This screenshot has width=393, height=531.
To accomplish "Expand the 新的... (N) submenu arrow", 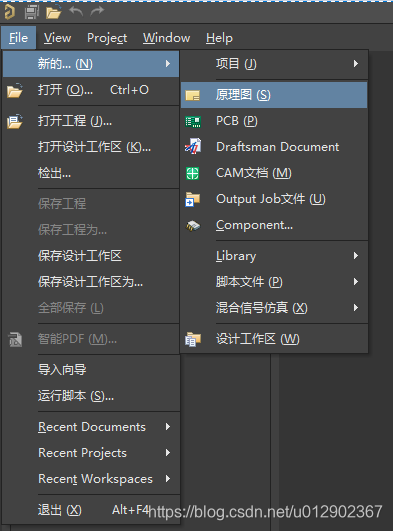I will (168, 64).
